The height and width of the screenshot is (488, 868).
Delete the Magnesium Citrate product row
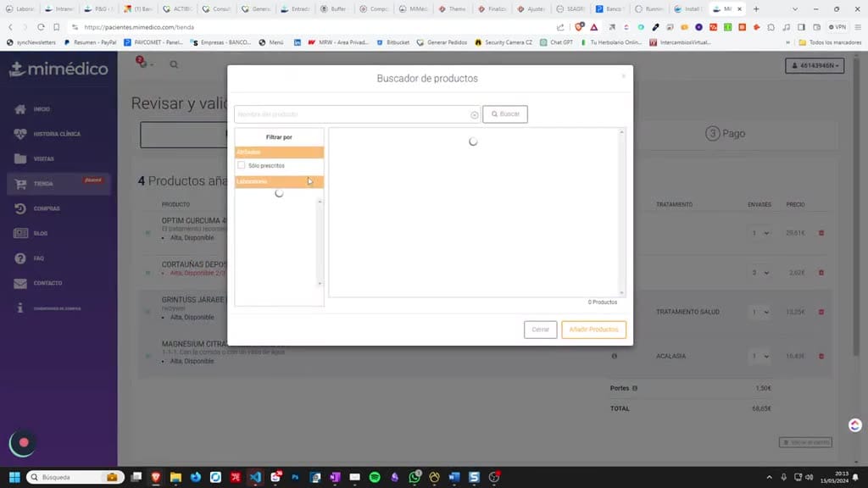coord(821,357)
